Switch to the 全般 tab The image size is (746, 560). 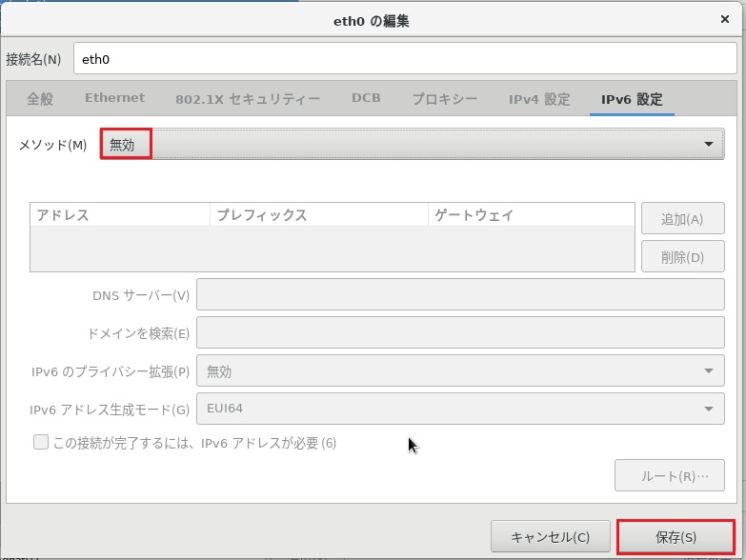pyautogui.click(x=40, y=99)
